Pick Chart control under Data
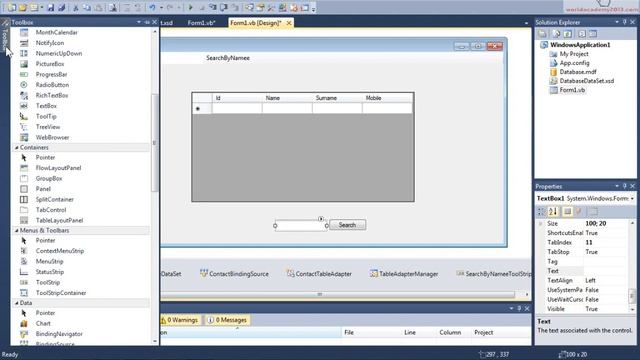Viewport: 640px width, 360px height. (43, 324)
